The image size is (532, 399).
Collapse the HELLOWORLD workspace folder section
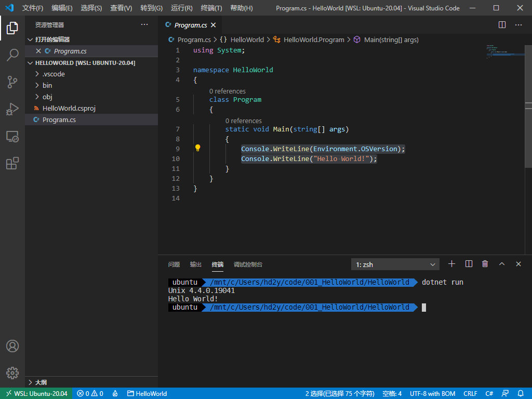(x=92, y=63)
